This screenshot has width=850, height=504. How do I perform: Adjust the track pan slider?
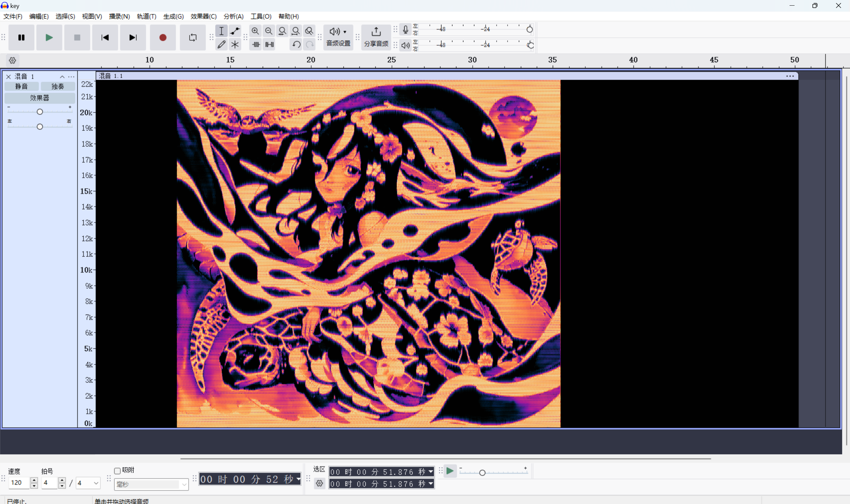(x=40, y=127)
